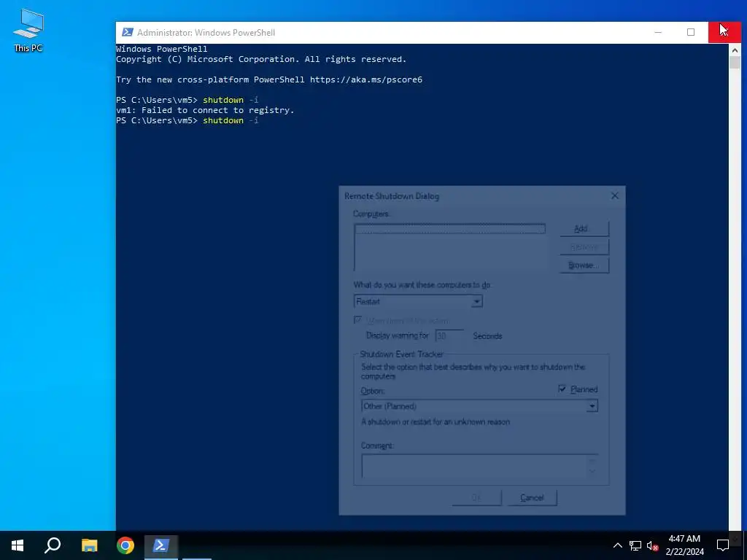Minimize the PowerShell window
The width and height of the screenshot is (747, 560).
[x=658, y=32]
